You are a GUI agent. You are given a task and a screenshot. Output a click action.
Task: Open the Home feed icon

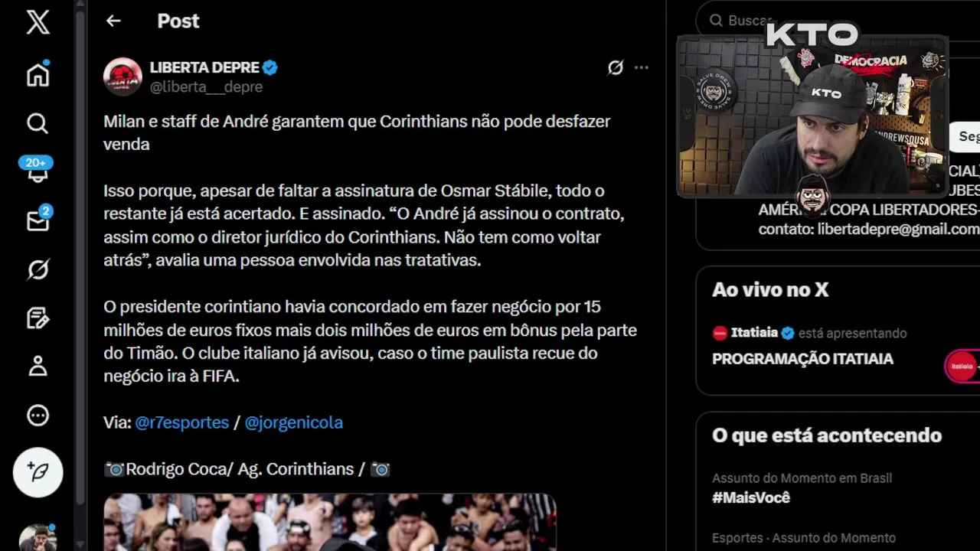tap(38, 74)
